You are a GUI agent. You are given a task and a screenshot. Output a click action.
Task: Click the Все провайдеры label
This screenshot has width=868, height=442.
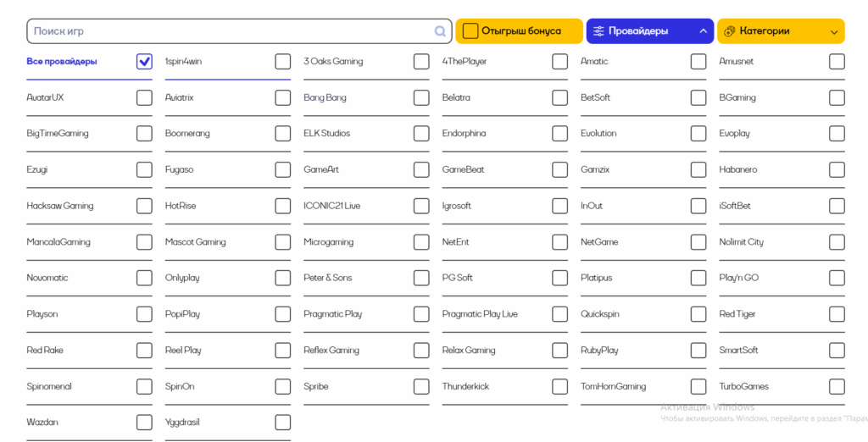coord(62,62)
